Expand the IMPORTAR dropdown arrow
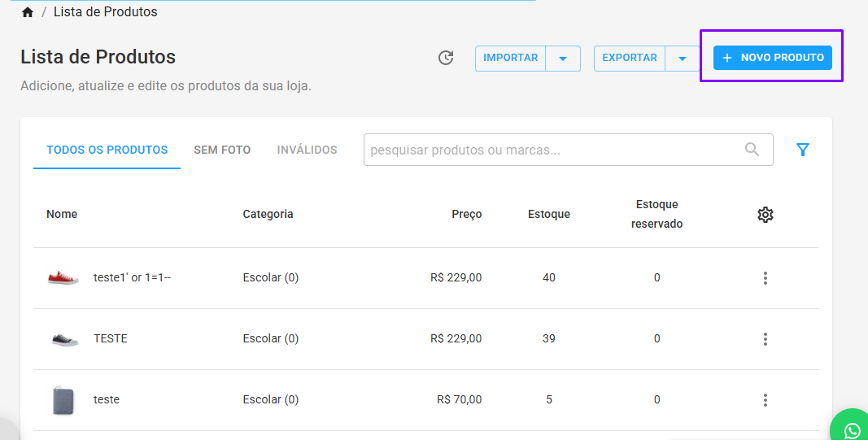 [x=563, y=59]
